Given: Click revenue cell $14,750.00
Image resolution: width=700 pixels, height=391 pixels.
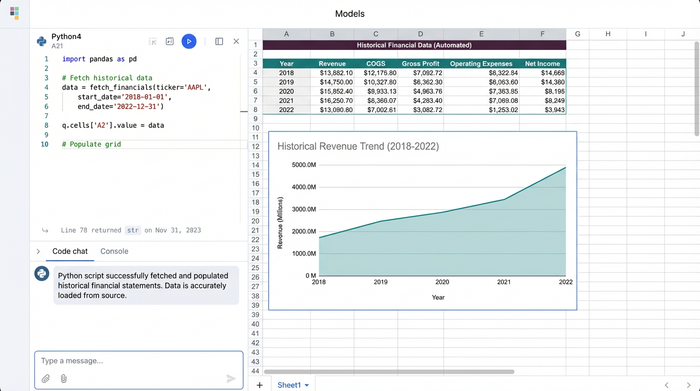Looking at the screenshot, I should point(332,82).
